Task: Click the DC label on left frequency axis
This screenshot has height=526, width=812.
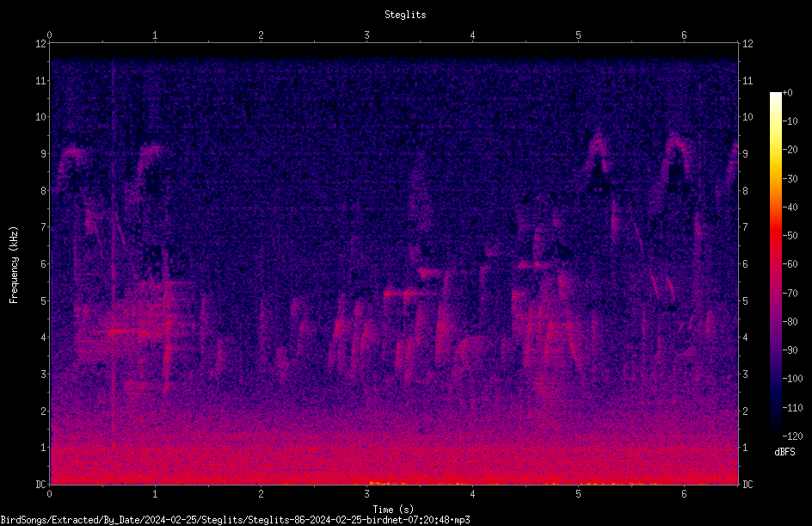Action: tap(41, 485)
